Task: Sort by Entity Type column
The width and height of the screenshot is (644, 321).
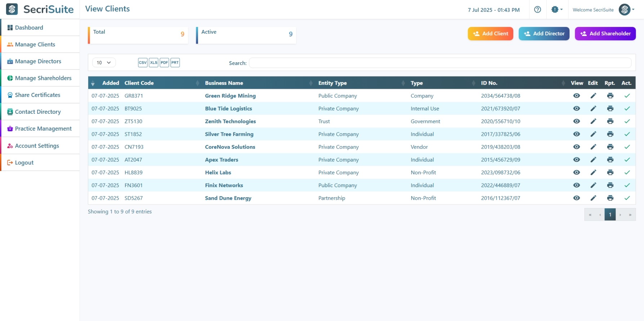Action: click(x=362, y=83)
